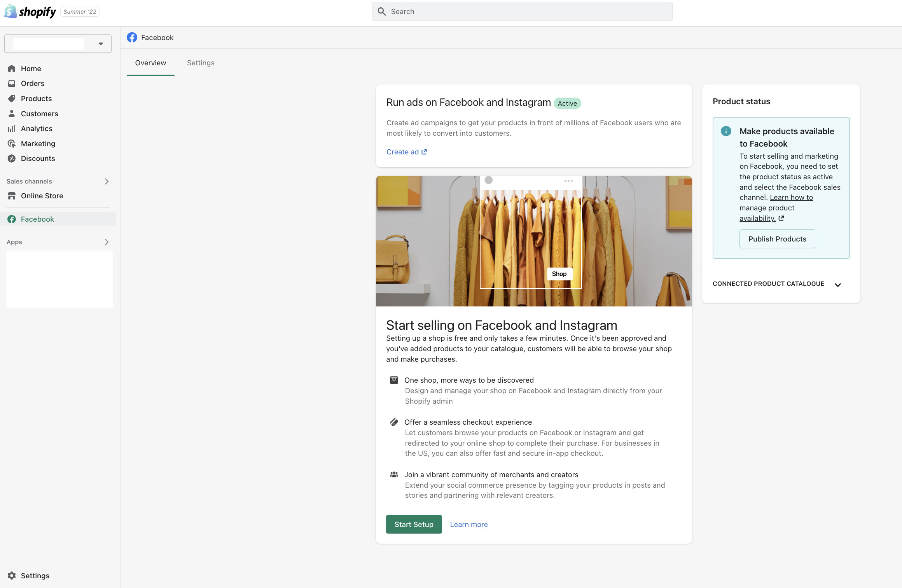Screen dimensions: 902x588
Task: Click the Summer '22 badge
Action: (80, 12)
